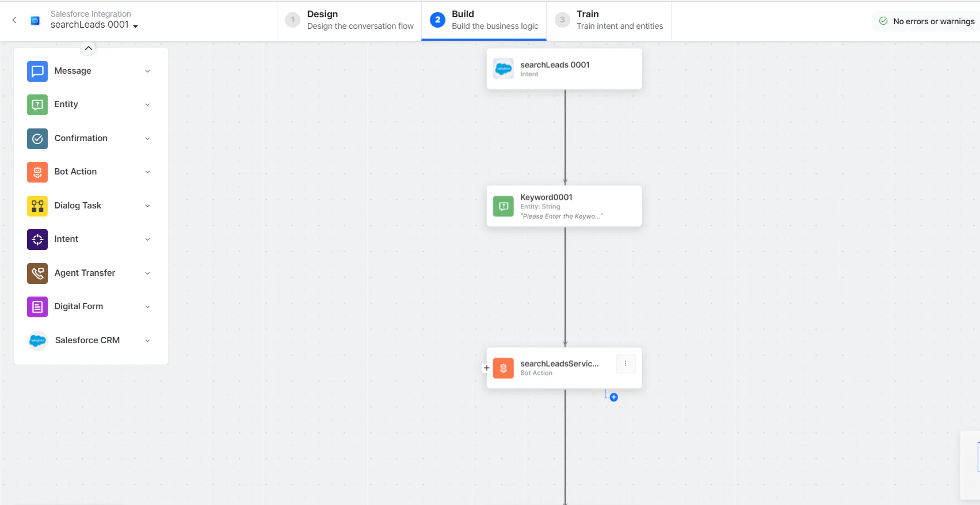
Task: Click the Entity label in node panel
Action: coord(66,104)
